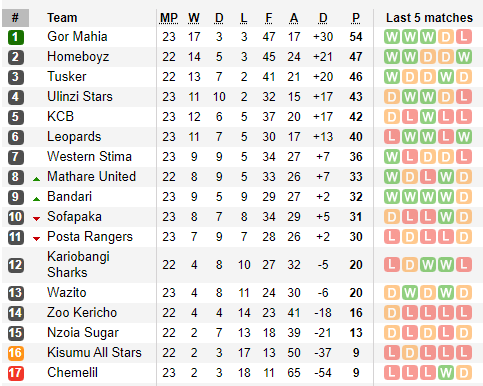Select the Western Stima team name

(89, 157)
